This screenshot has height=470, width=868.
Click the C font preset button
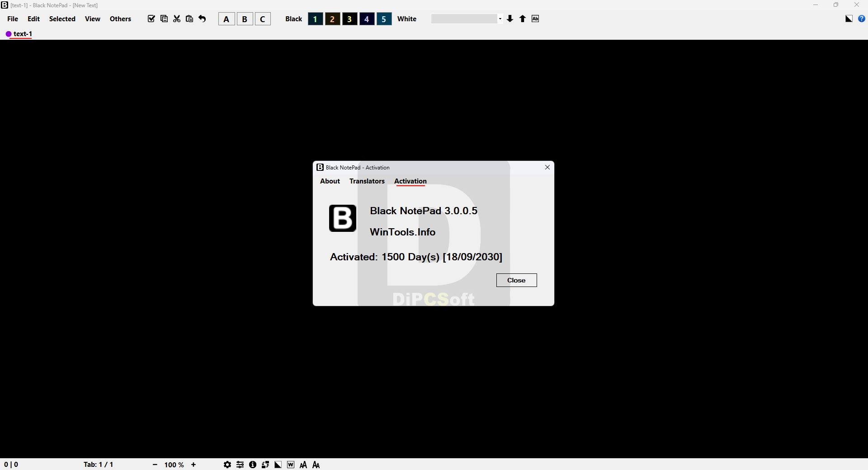(x=263, y=19)
